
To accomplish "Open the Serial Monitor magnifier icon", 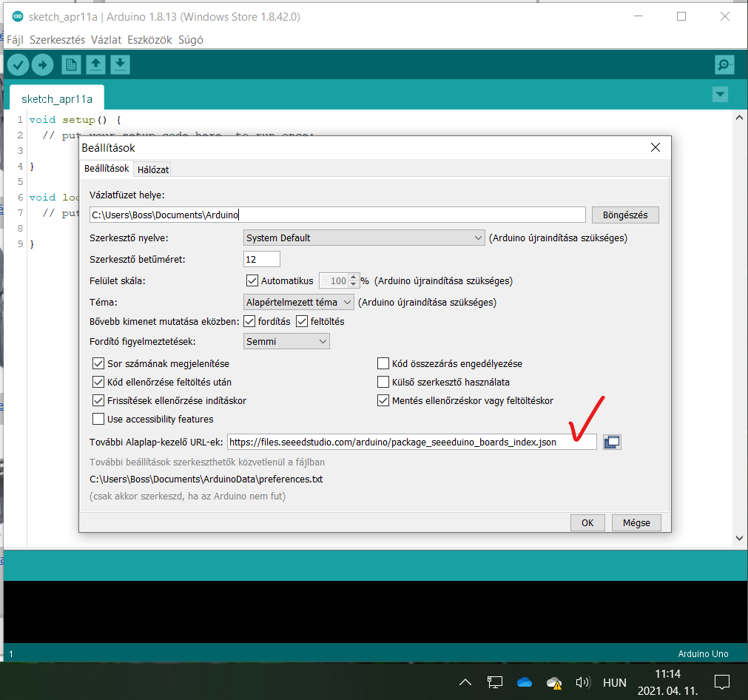I will (724, 65).
